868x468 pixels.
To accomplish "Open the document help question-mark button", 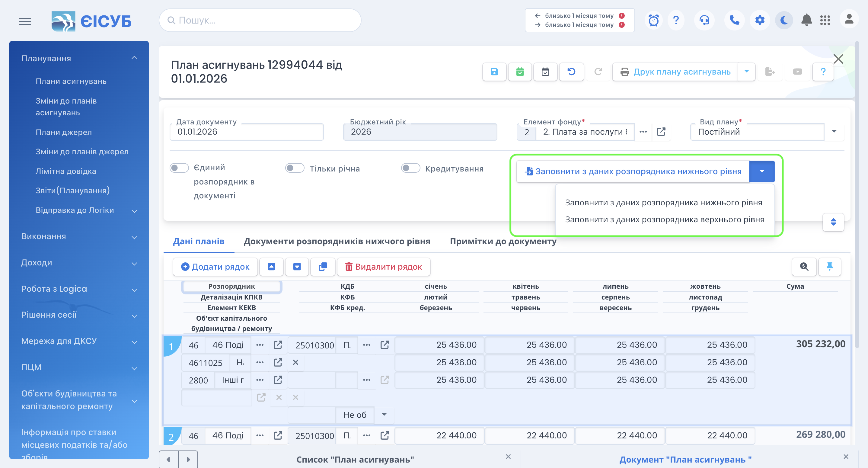I will tap(823, 72).
